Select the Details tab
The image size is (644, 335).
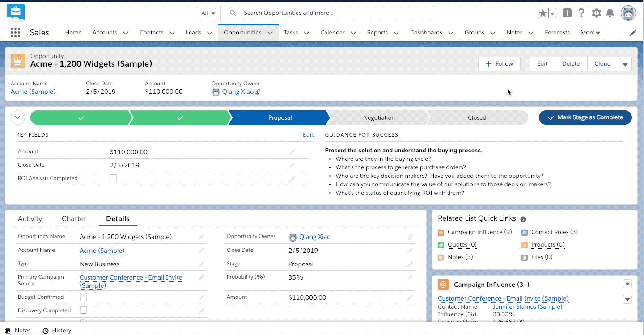118,219
